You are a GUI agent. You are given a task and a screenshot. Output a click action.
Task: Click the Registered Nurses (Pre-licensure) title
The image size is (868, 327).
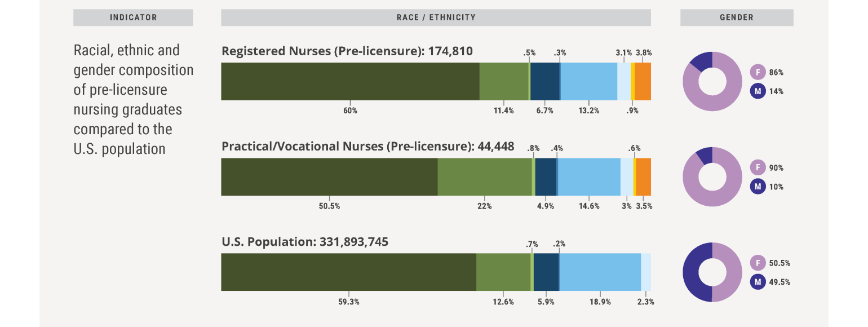click(347, 52)
